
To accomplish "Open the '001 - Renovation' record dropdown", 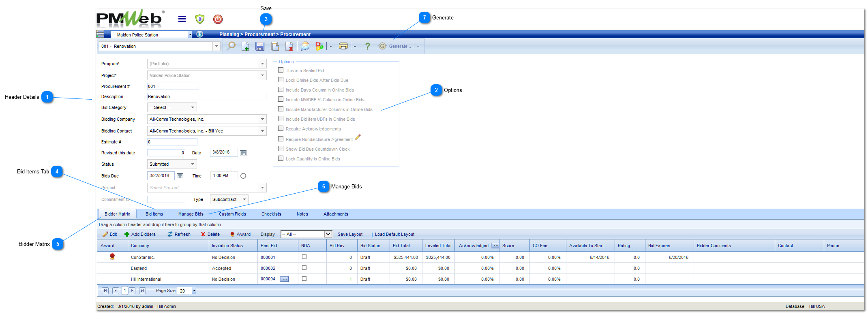I will pos(216,46).
